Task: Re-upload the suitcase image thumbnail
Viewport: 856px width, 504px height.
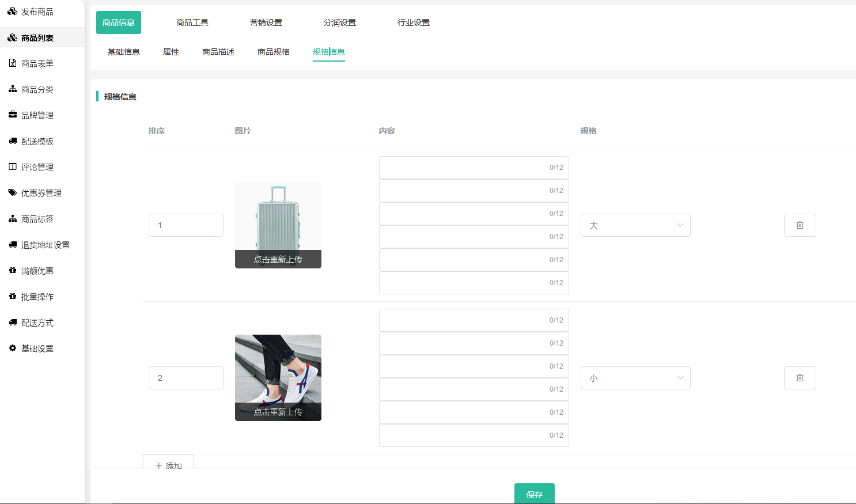Action: 278,259
